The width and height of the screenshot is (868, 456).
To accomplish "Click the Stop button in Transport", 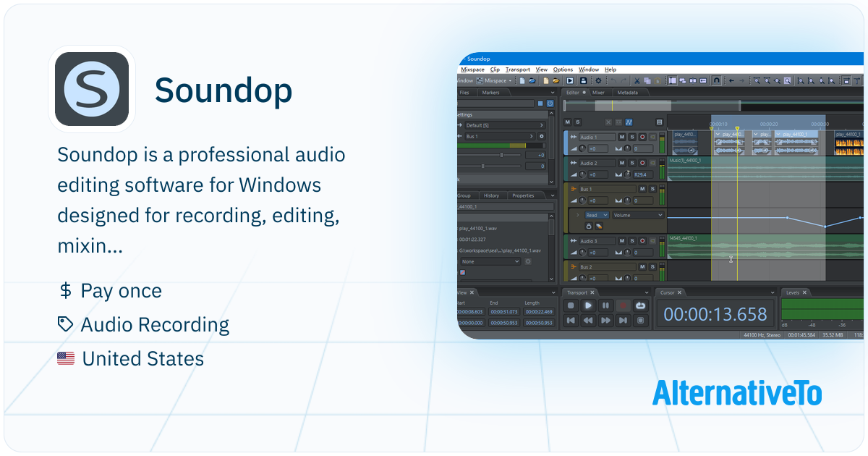I will (x=571, y=305).
